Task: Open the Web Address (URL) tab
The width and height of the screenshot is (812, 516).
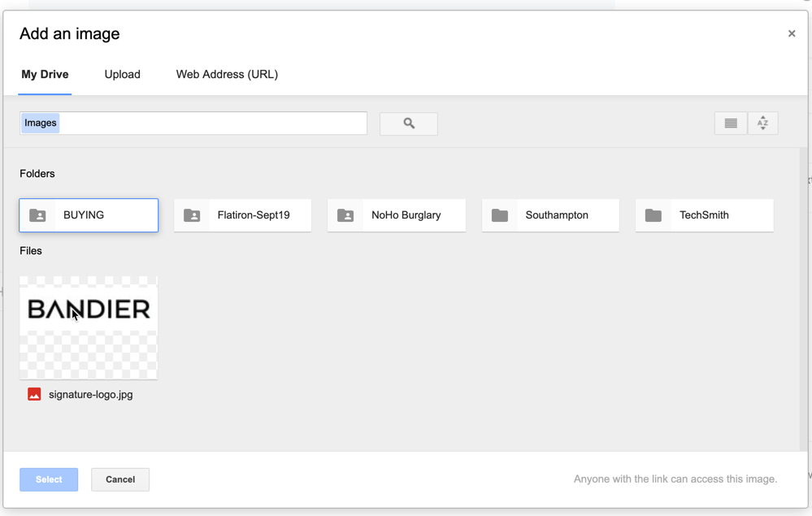Action: pos(227,75)
